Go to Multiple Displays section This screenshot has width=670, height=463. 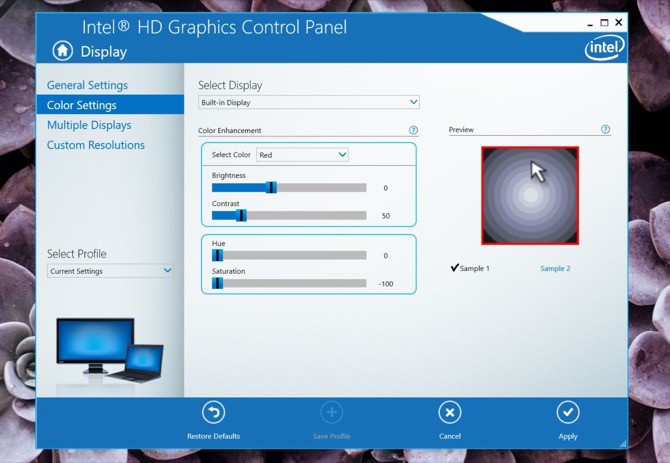pyautogui.click(x=89, y=125)
